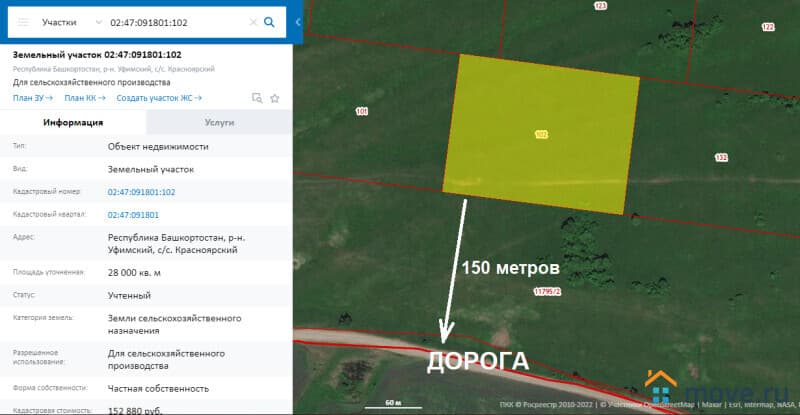Image resolution: width=800 pixels, height=415 pixels.
Task: Click parcel label 123 on the map
Action: click(x=600, y=6)
